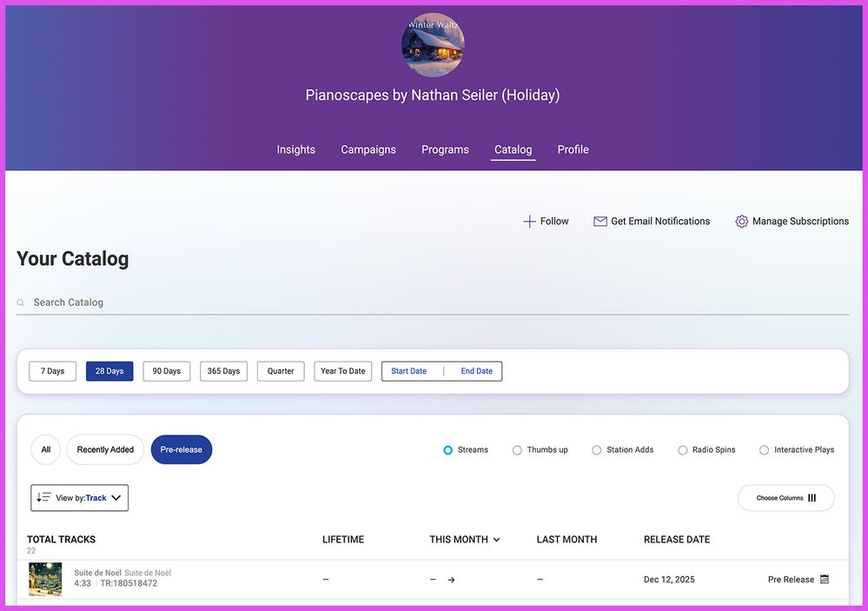Click the plus icon next to Follow
The image size is (868, 611).
click(529, 222)
